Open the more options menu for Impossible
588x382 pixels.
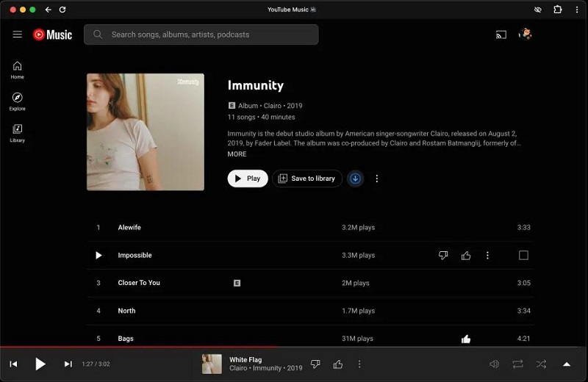click(487, 256)
